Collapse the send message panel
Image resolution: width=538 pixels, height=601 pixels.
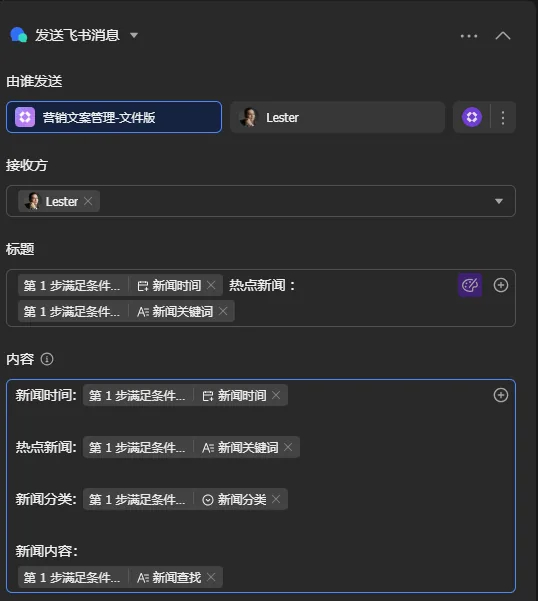(503, 36)
